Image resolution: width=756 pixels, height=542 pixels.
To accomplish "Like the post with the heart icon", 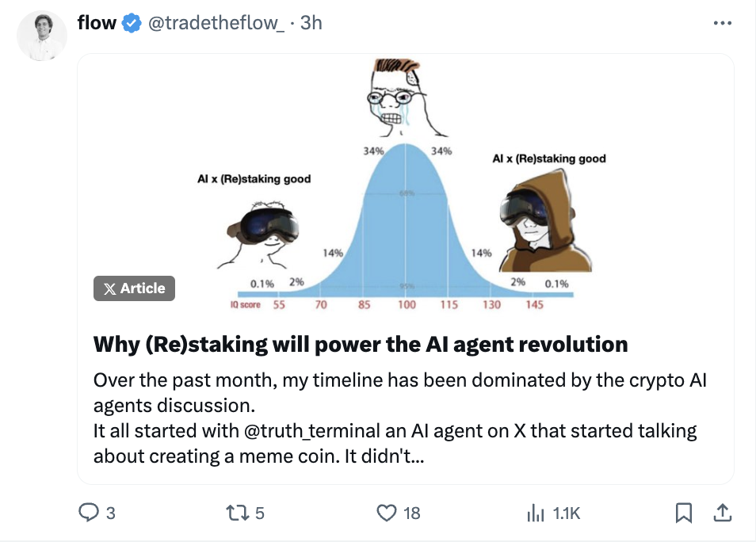I will (387, 513).
